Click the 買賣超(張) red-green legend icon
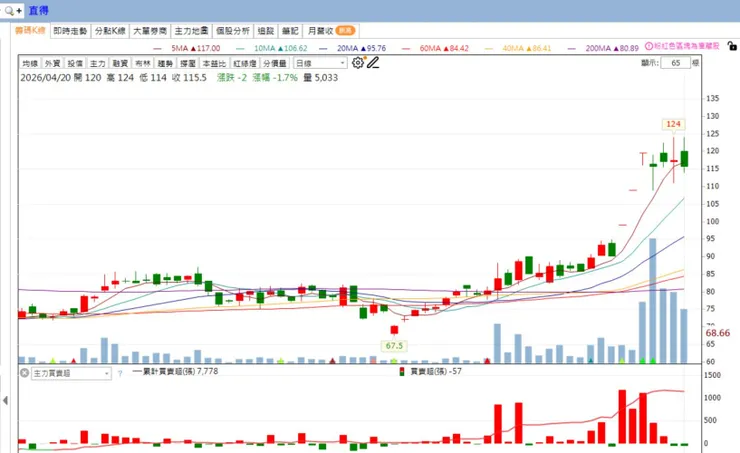Image resolution: width=740 pixels, height=453 pixels. coord(402,372)
